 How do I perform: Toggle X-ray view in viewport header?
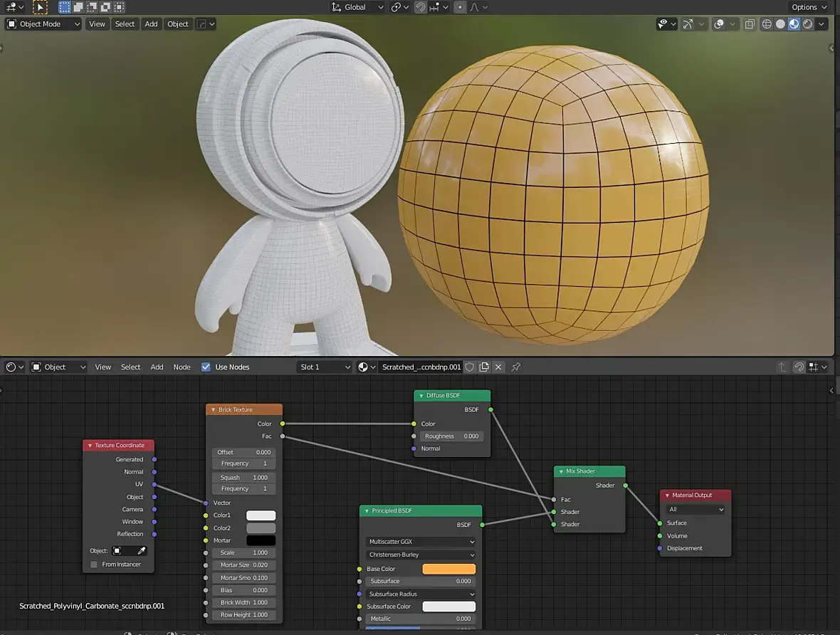tap(750, 24)
